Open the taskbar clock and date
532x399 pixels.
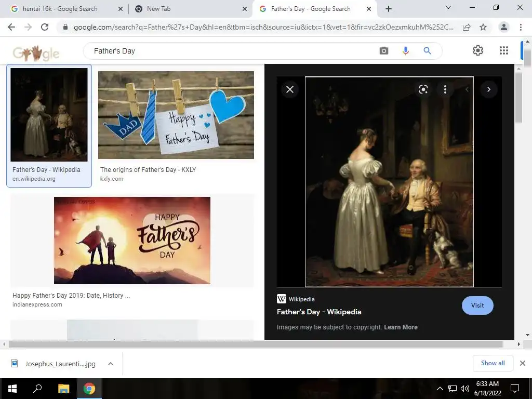(487, 389)
